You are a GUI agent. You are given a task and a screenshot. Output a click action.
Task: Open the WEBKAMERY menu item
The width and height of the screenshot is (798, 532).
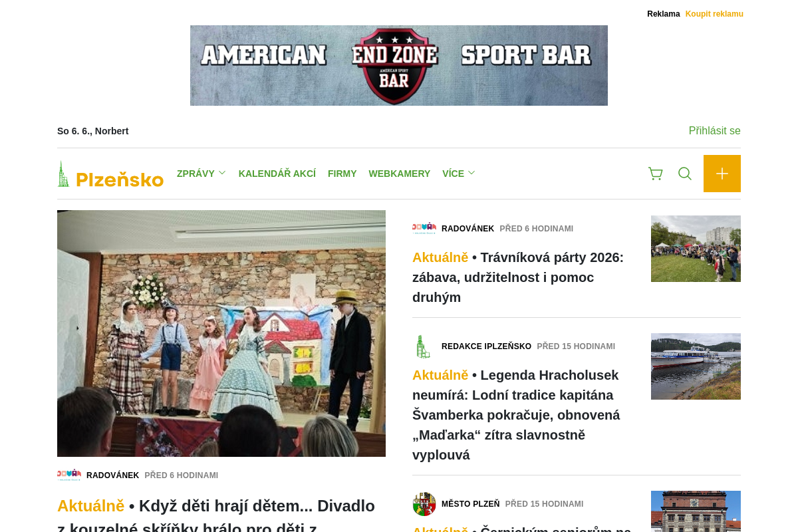tap(400, 174)
